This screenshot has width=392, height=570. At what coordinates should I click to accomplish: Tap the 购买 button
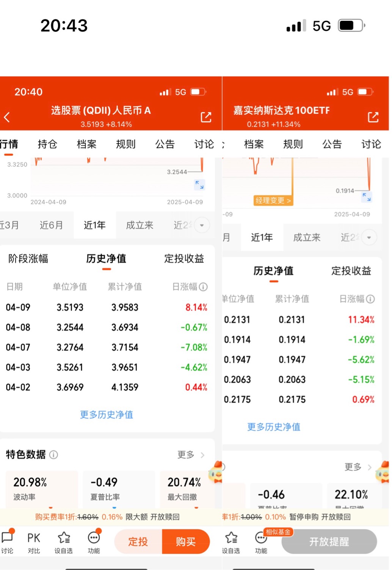[x=186, y=542]
